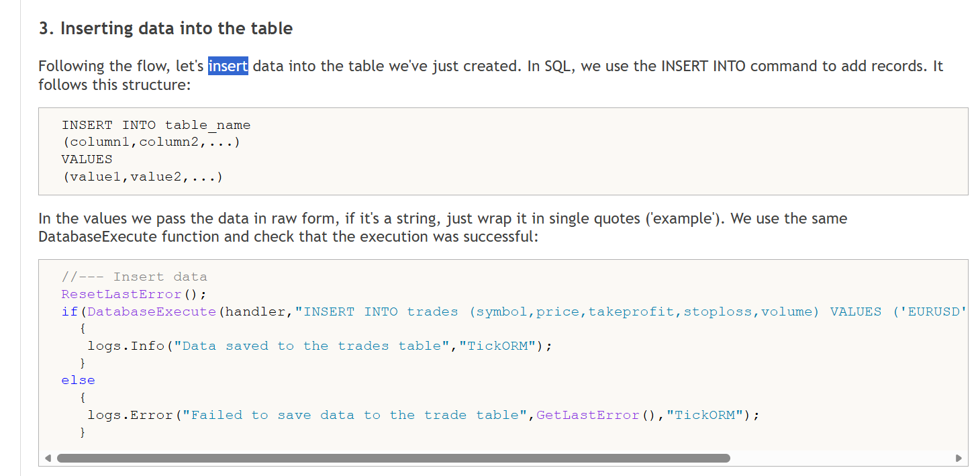
Task: Open the GetLastError function link
Action: 587,415
